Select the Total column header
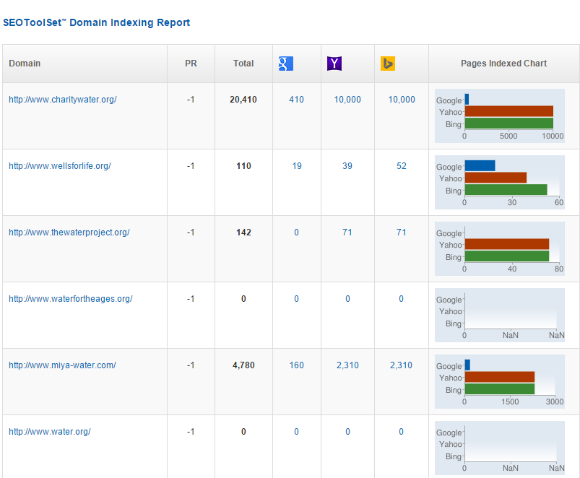 point(243,63)
